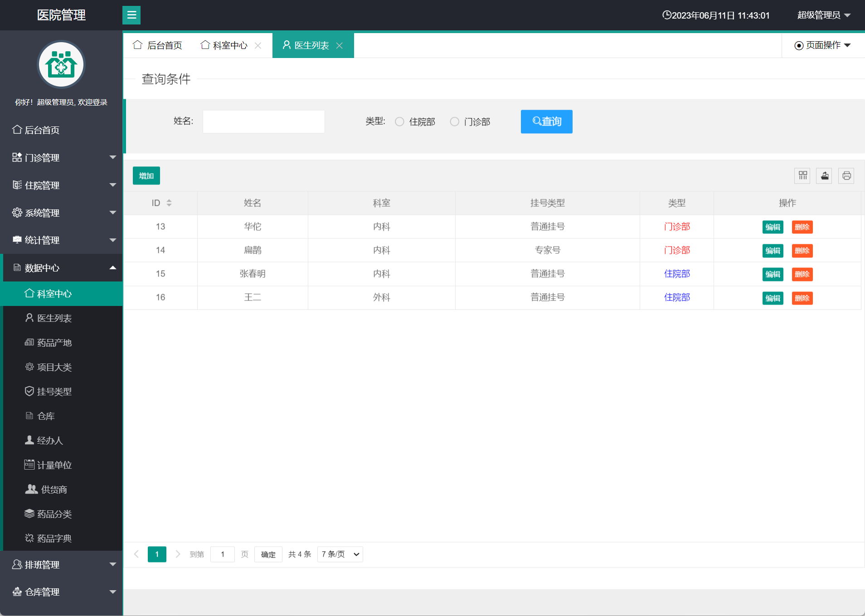Expand the 系统管理 sidebar menu

click(x=61, y=213)
